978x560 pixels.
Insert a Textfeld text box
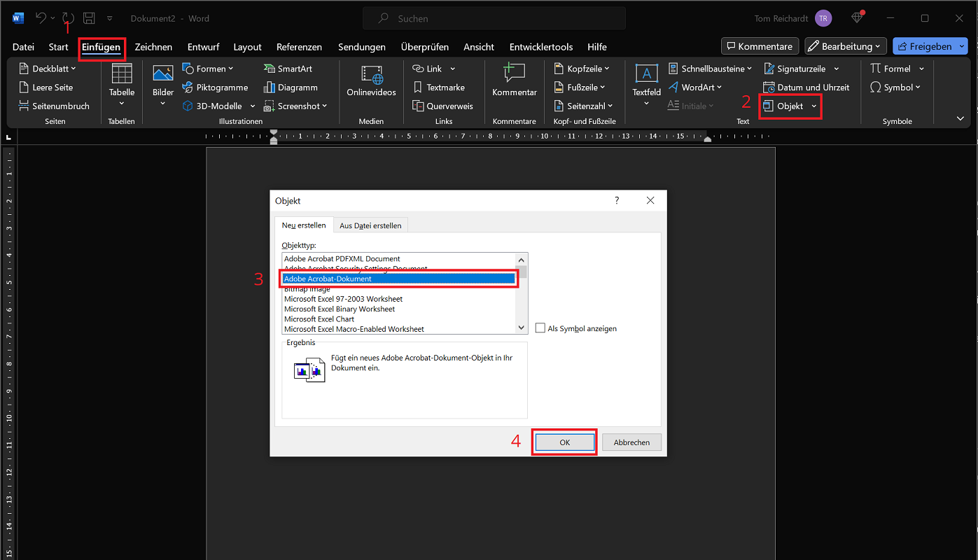[x=646, y=85]
